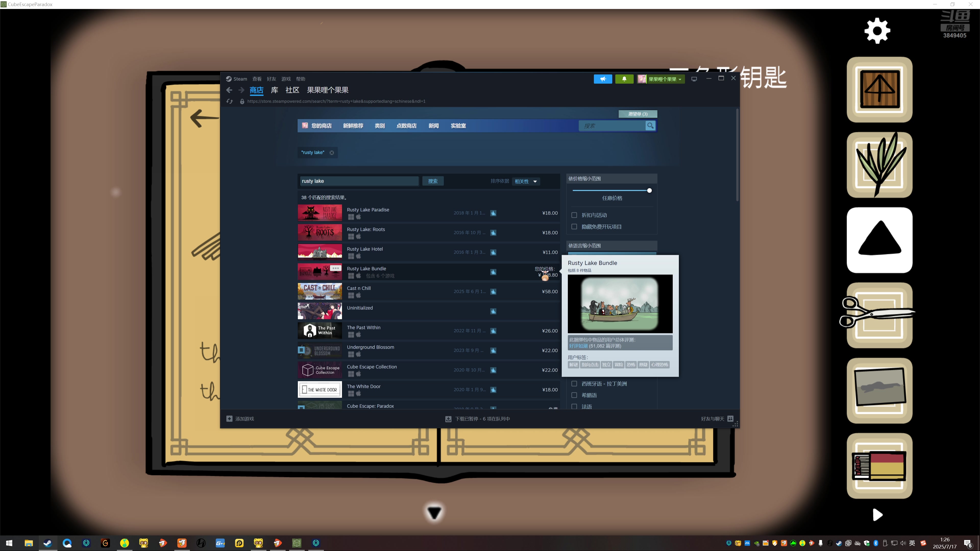
Task: Select the black triangle key item
Action: point(879,240)
